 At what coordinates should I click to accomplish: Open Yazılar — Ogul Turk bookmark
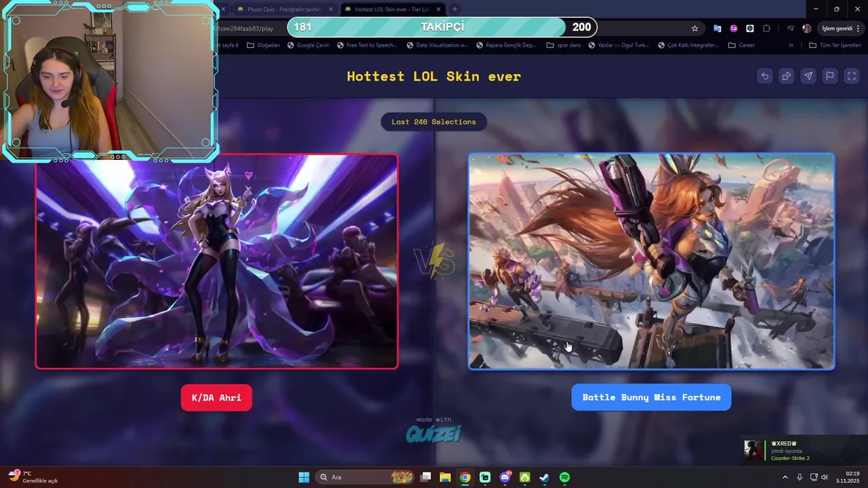[x=619, y=45]
